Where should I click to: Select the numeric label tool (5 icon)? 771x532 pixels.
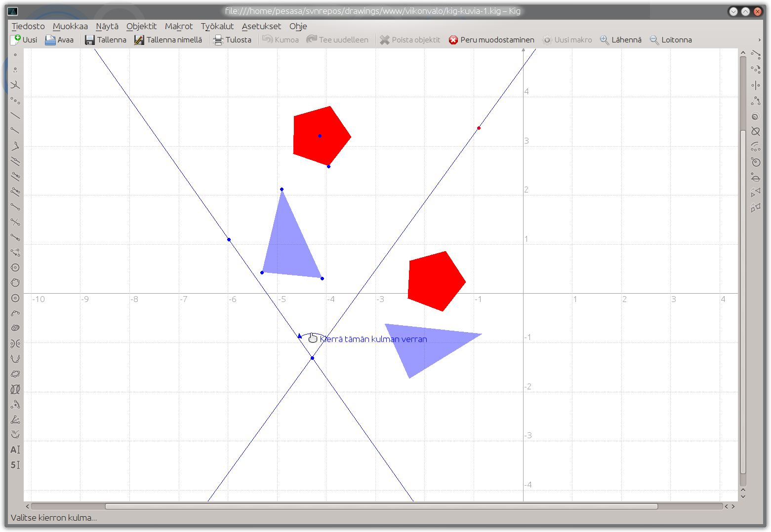coord(15,465)
